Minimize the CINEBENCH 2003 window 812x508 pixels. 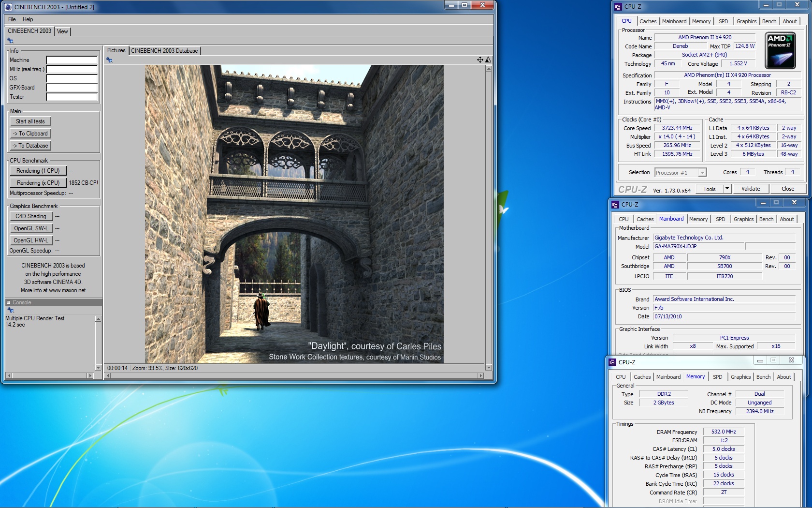tap(451, 5)
